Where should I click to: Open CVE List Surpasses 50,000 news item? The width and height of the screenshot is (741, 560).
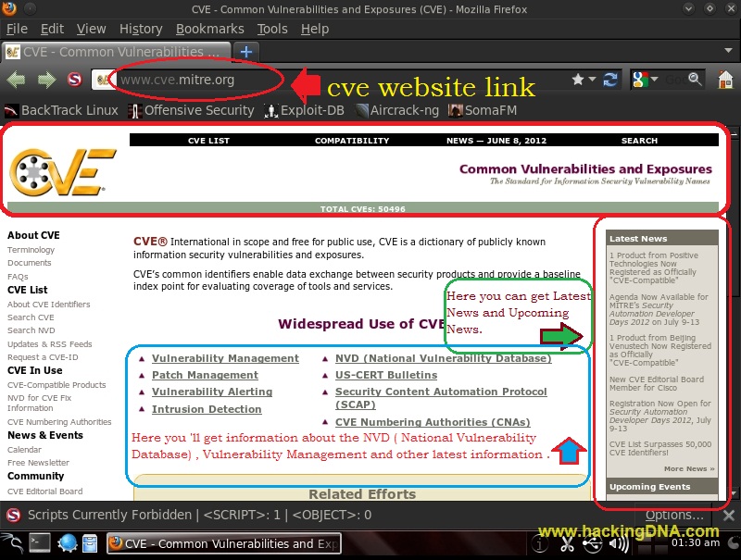click(660, 448)
